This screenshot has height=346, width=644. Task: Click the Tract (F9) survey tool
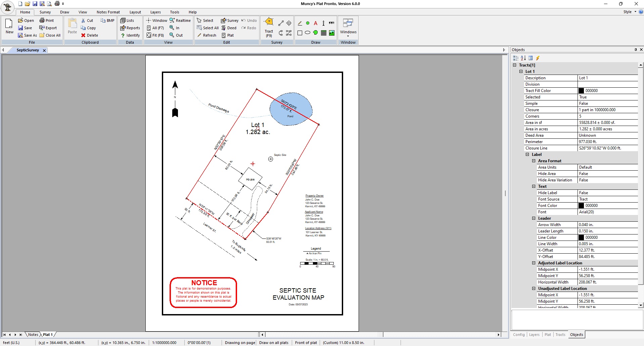(269, 28)
